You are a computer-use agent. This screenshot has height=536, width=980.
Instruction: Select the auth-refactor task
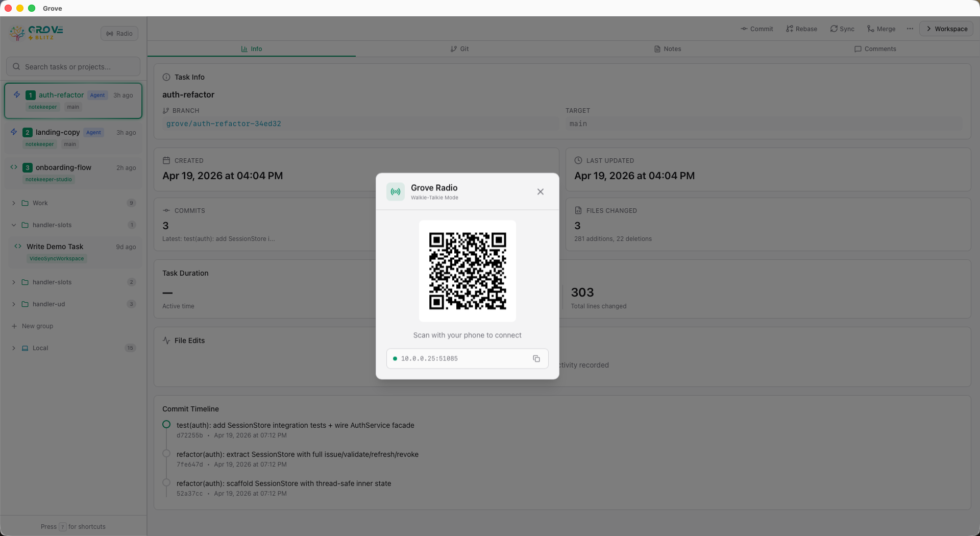pos(73,101)
